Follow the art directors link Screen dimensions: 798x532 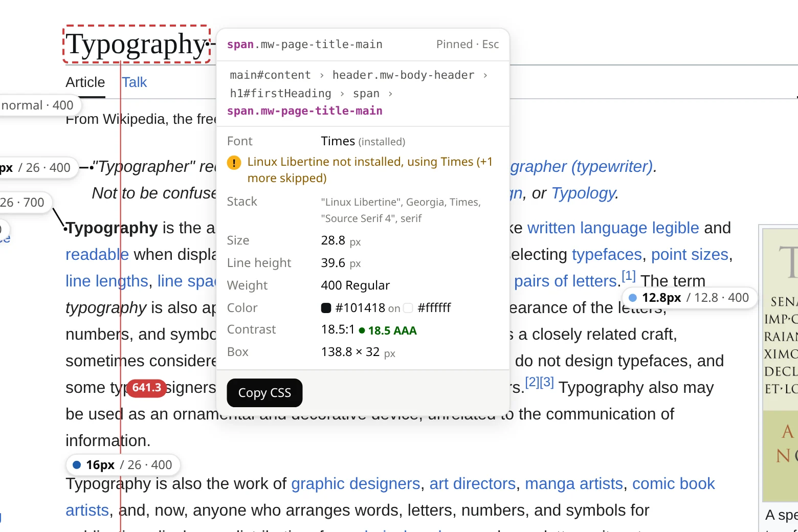473,483
